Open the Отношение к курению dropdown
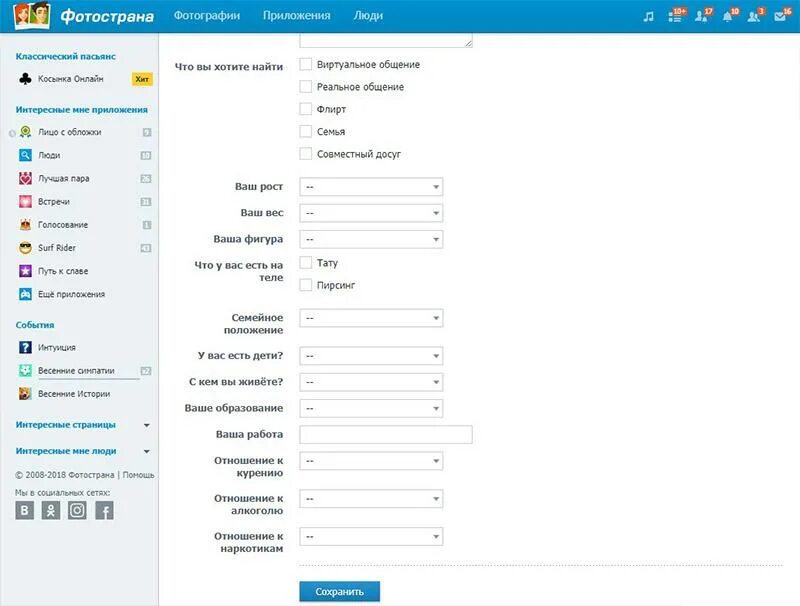Screen dimensions: 800x606 371,461
